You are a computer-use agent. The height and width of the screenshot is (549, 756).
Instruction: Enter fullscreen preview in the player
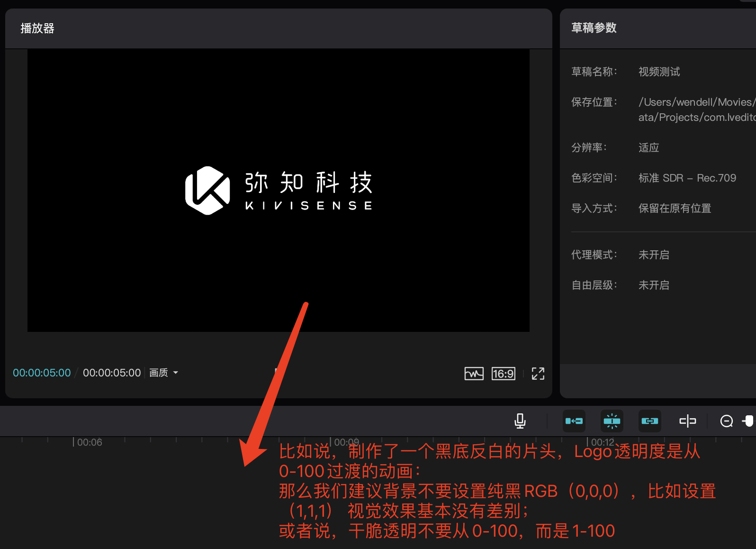tap(538, 374)
